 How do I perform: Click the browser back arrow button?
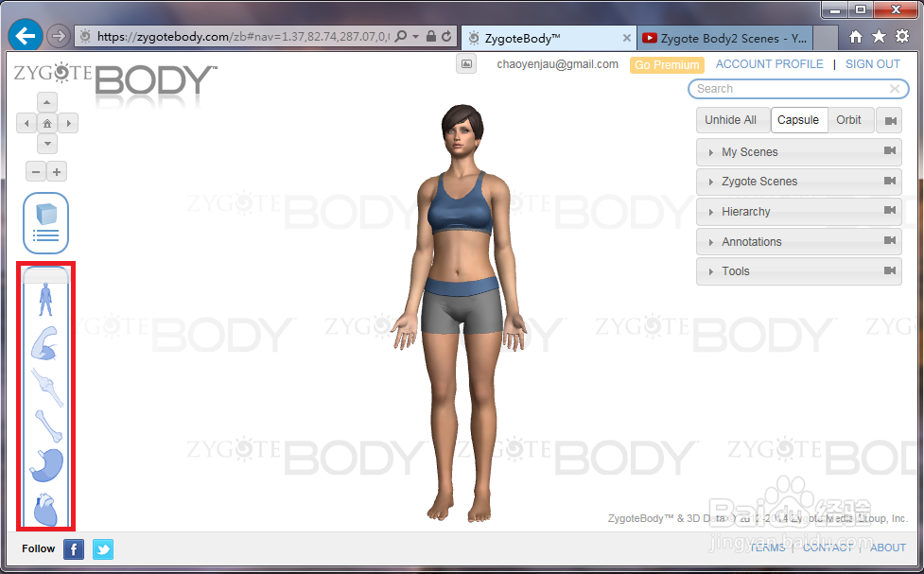[26, 36]
